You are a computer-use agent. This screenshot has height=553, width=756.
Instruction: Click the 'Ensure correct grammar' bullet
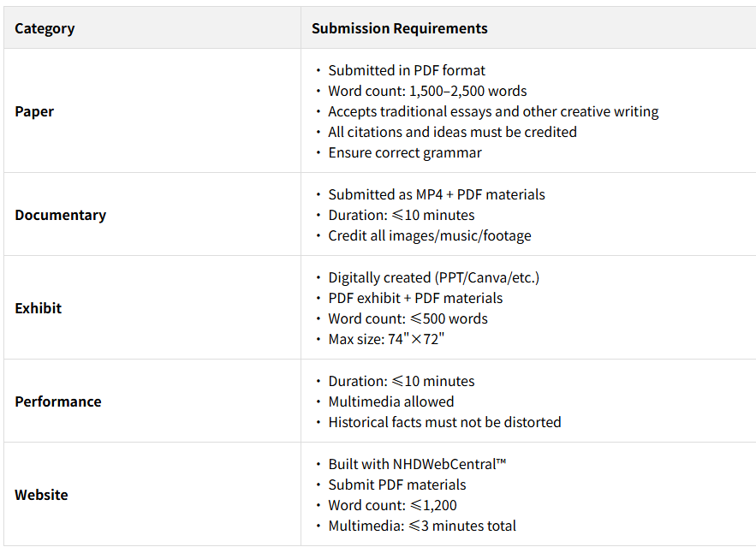pyautogui.click(x=405, y=152)
